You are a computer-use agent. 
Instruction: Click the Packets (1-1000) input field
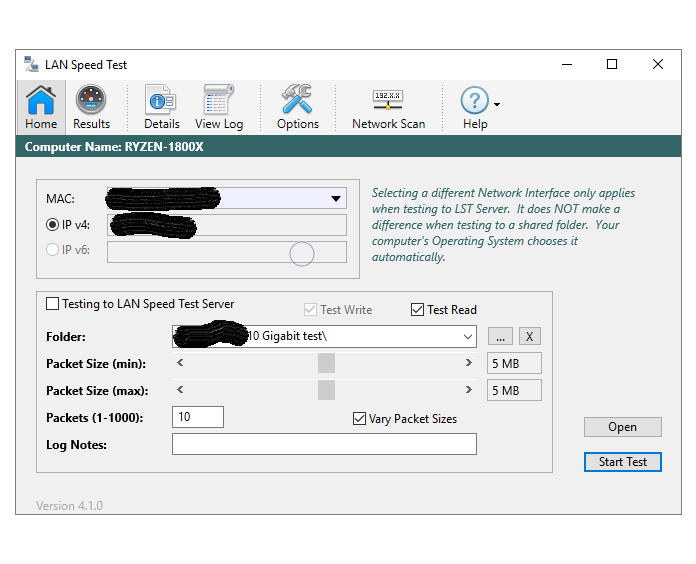(x=198, y=417)
